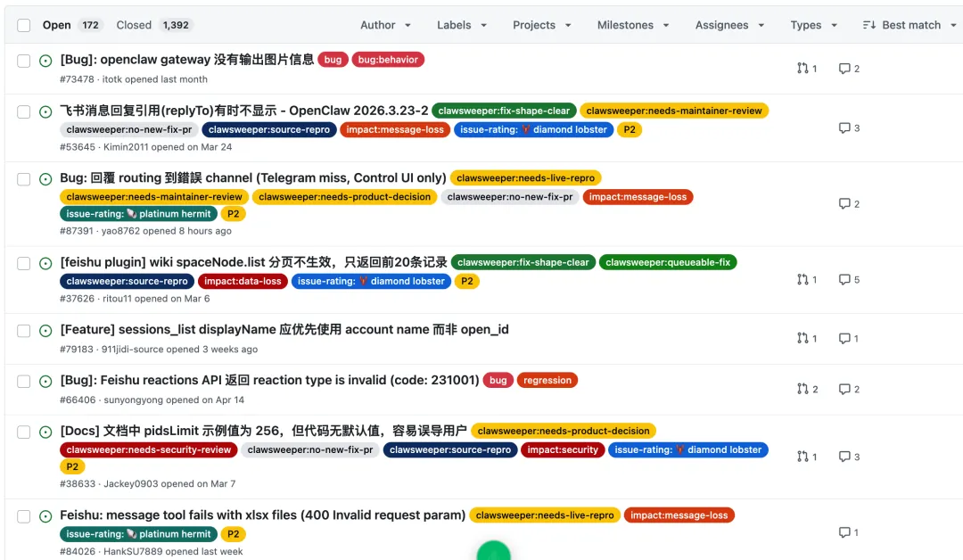The image size is (963, 560).
Task: Tick checkbox for pidsLimit docs issue
Action: 23,432
